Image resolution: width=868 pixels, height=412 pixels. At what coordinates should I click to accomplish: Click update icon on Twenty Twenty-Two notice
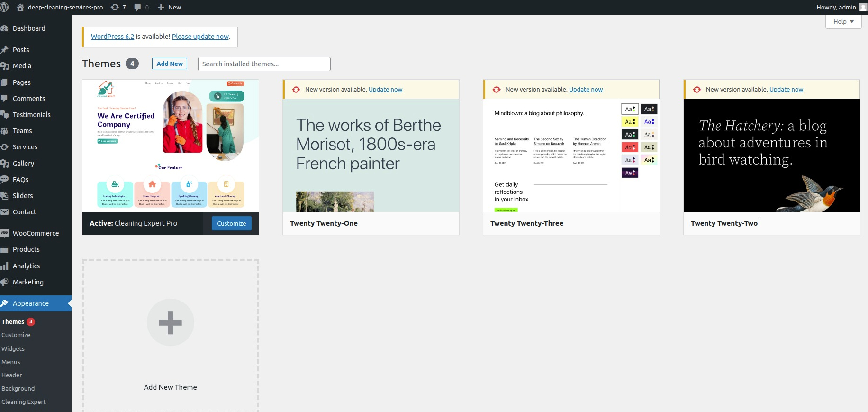697,90
